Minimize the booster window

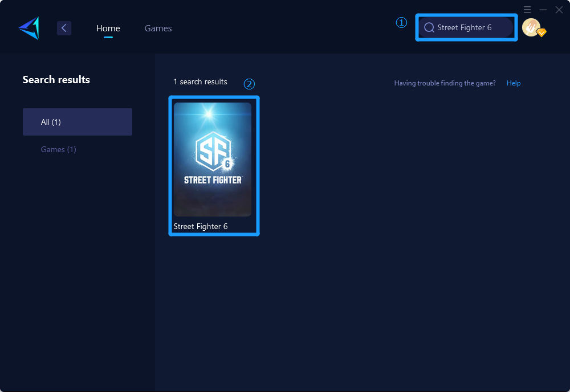point(543,10)
